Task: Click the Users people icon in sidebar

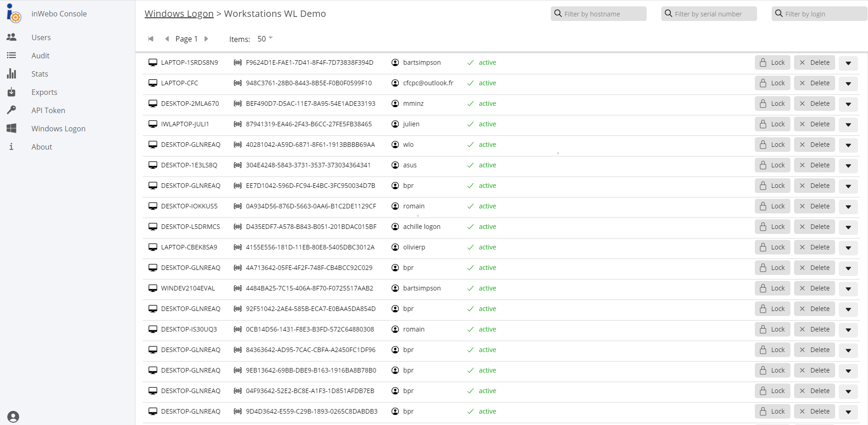Action: click(x=11, y=37)
